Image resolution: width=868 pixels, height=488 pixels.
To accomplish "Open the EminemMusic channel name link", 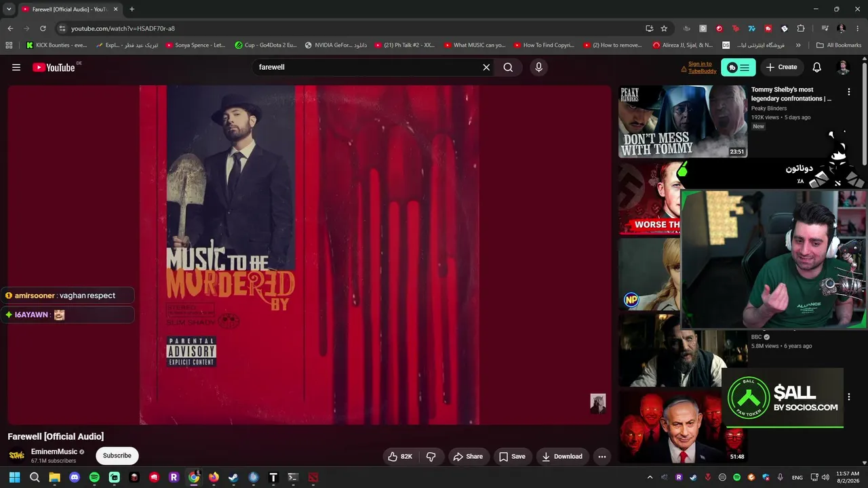I will 54,451.
